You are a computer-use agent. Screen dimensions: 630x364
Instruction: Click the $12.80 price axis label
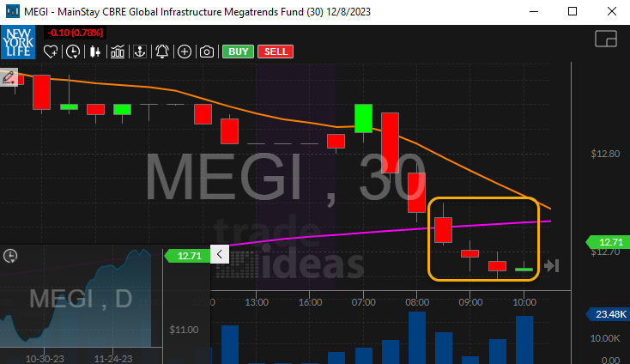(x=605, y=154)
